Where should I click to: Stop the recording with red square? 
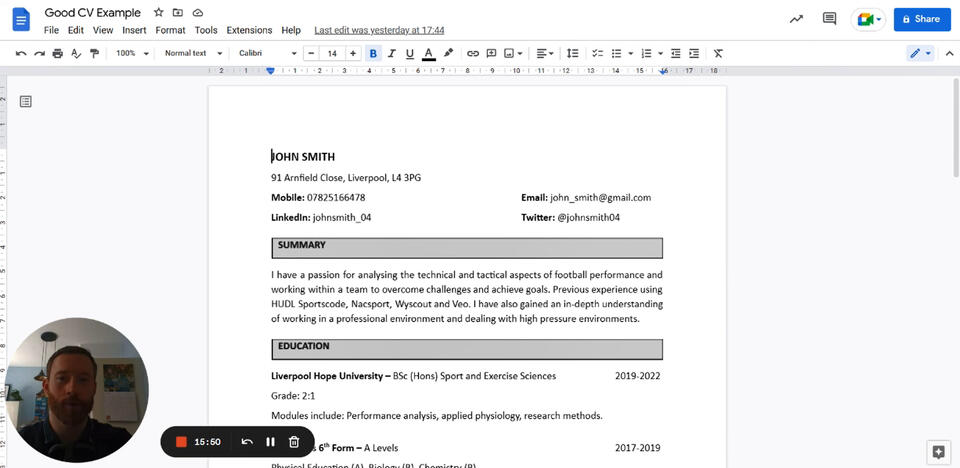[181, 442]
